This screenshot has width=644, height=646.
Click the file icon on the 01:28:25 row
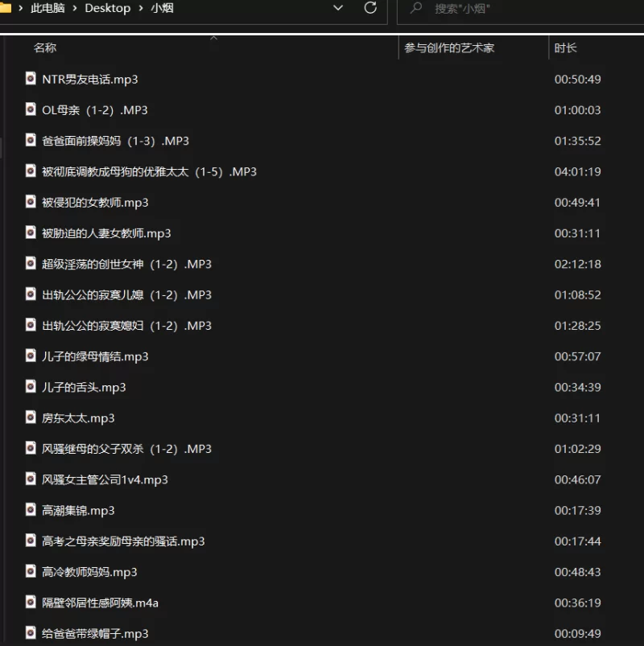coord(31,325)
